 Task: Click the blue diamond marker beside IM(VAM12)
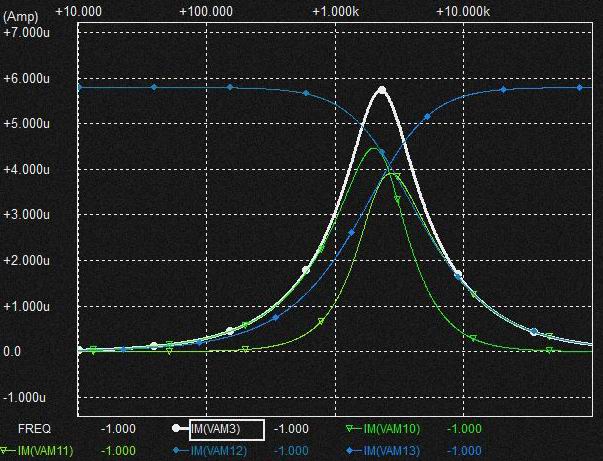coord(177,450)
